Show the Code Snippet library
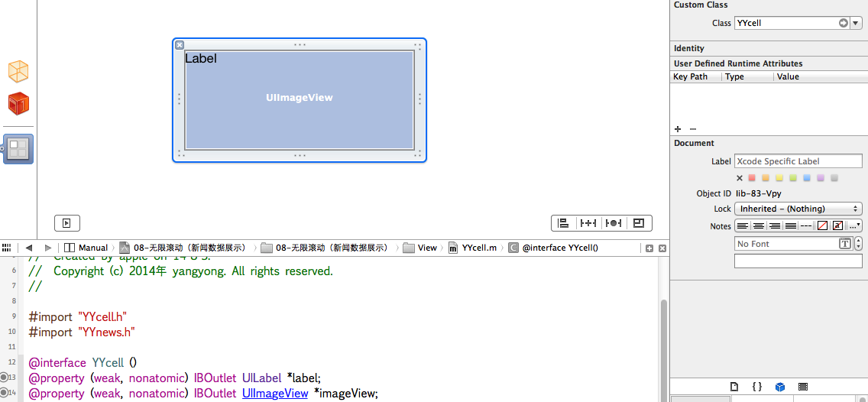 coord(757,387)
